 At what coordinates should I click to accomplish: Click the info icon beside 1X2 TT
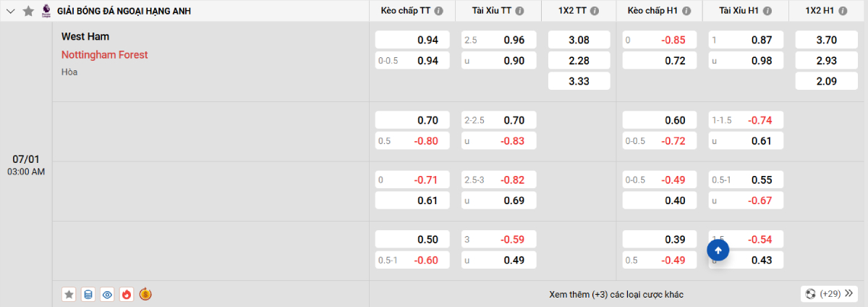click(x=593, y=11)
